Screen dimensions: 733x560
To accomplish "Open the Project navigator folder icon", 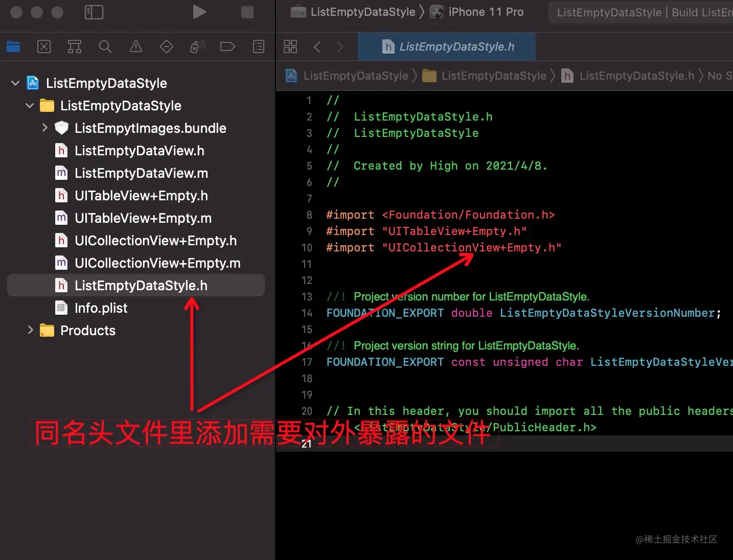I will pos(13,47).
